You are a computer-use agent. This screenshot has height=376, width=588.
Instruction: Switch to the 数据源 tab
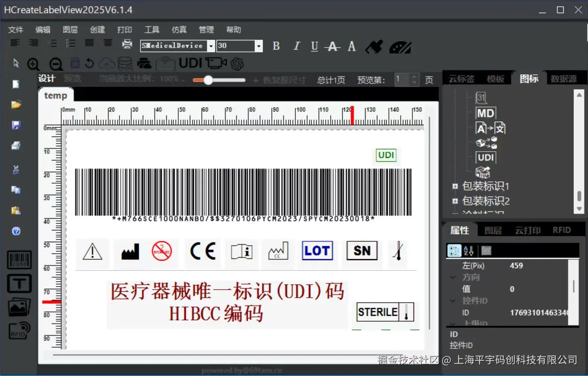(x=564, y=79)
